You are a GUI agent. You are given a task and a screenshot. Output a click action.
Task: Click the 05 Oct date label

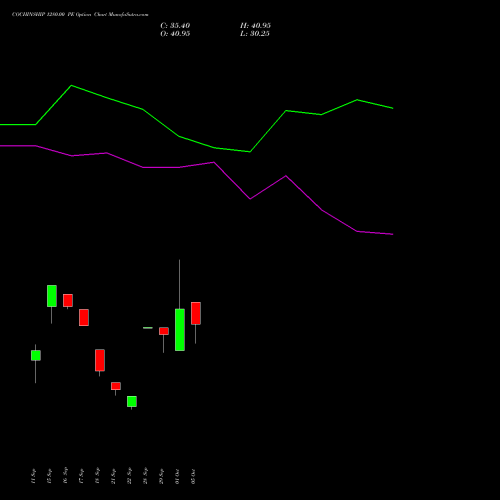[193, 476]
